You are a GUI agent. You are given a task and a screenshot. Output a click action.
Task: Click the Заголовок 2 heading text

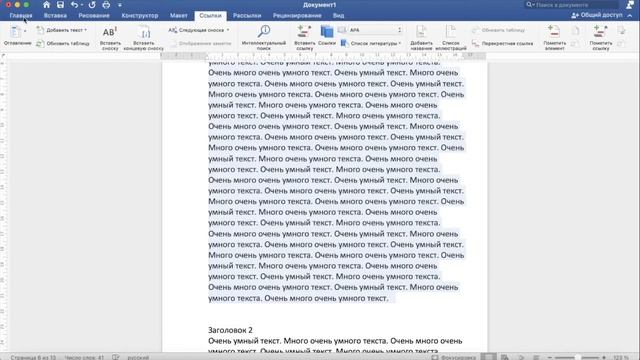pos(230,330)
